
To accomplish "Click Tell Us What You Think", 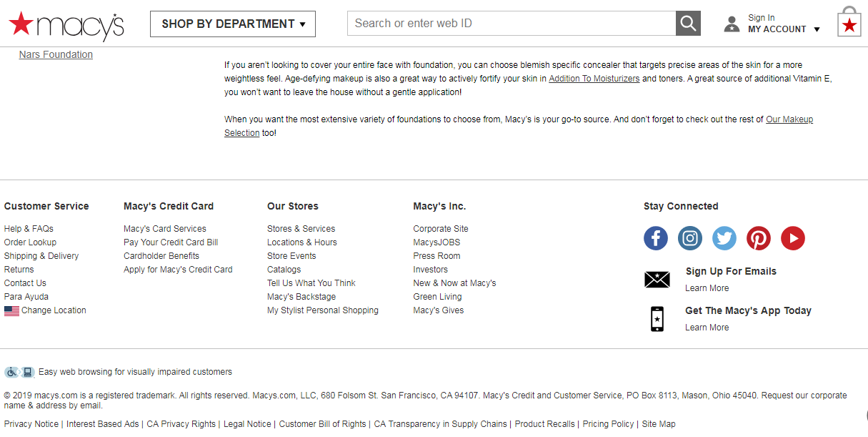I will pyautogui.click(x=311, y=283).
